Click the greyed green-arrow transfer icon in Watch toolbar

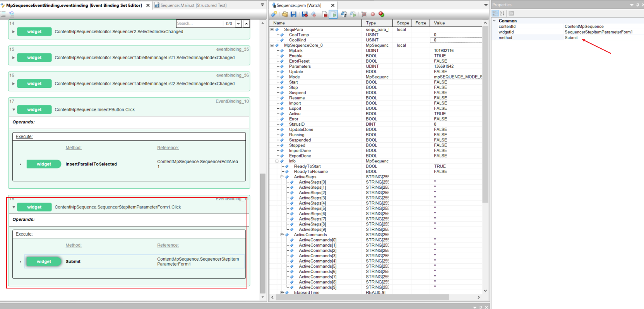[x=353, y=14]
